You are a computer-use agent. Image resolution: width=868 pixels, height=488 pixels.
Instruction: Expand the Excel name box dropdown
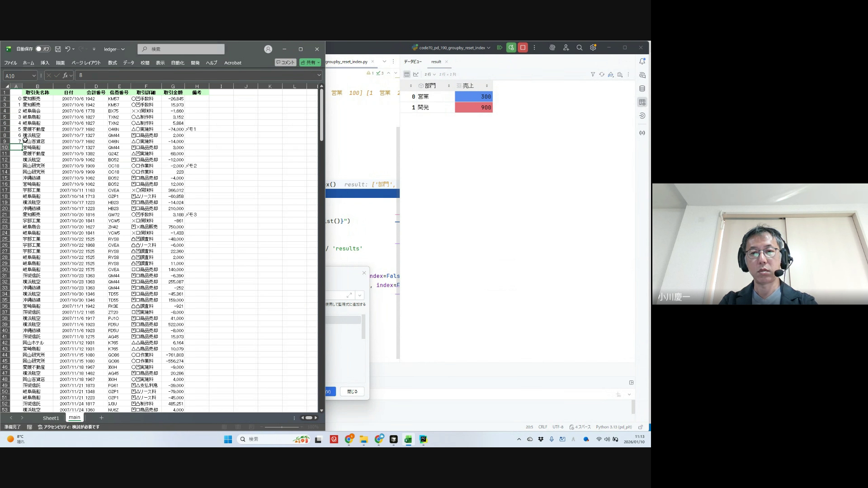pos(33,76)
